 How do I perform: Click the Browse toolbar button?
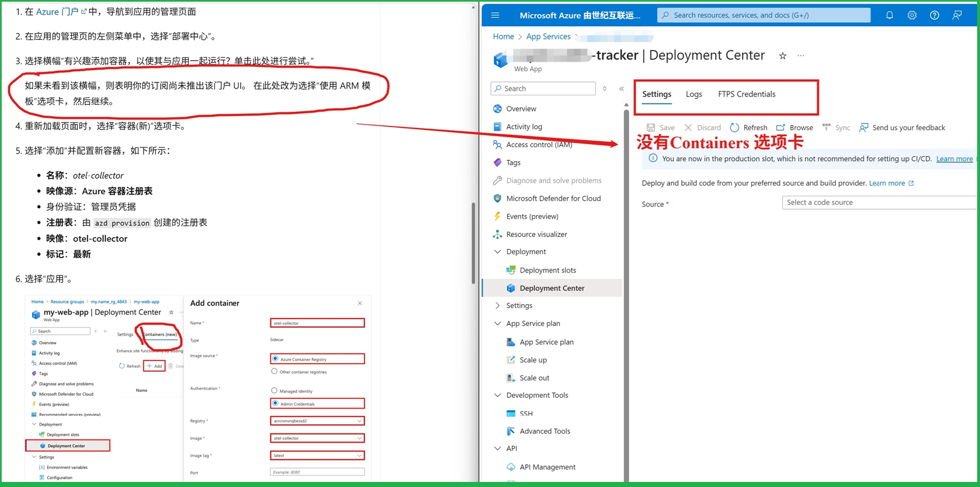point(795,128)
